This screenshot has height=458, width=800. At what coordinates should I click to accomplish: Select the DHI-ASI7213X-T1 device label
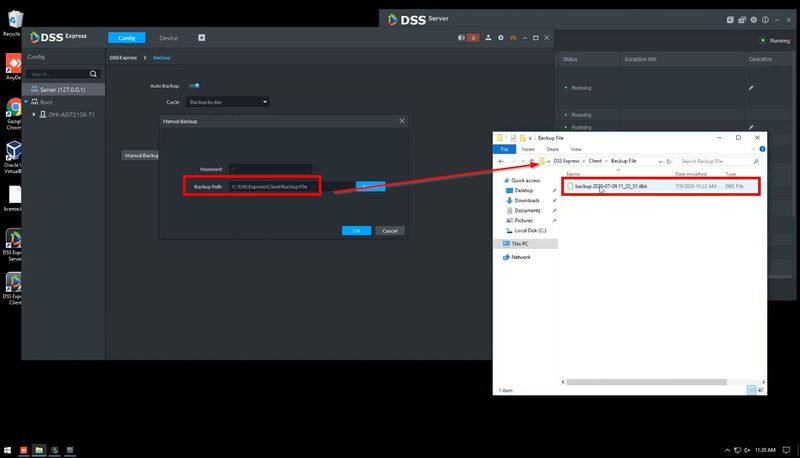pyautogui.click(x=71, y=115)
